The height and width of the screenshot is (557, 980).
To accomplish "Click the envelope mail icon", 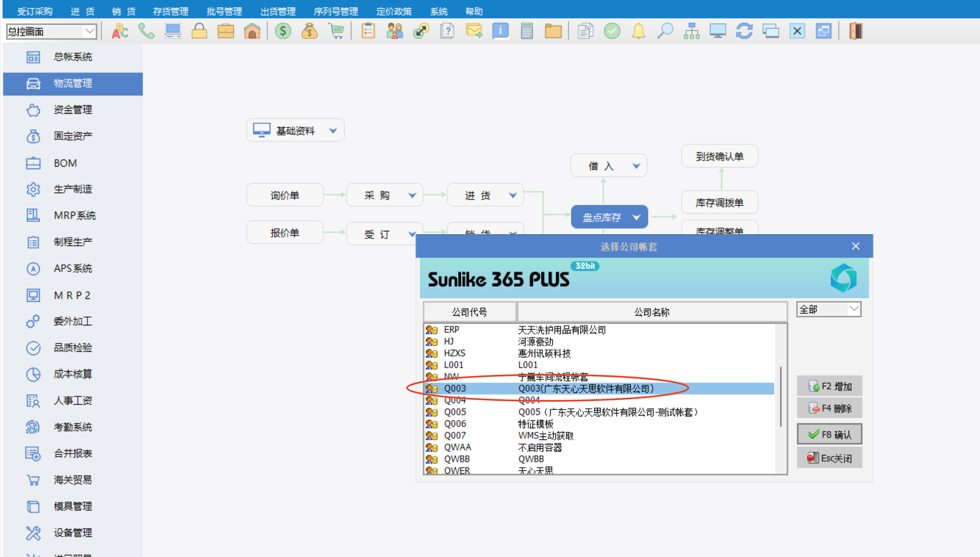I will [474, 31].
